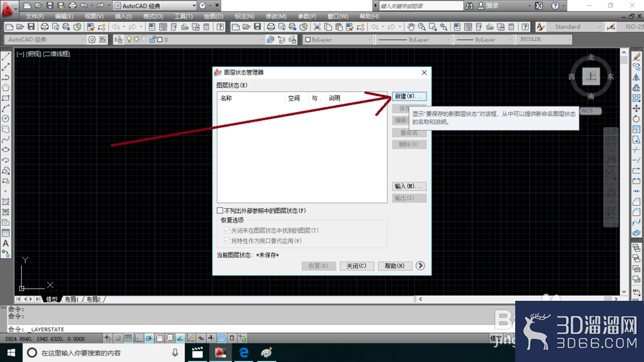Screen dimensions: 644x362
Task: Select the multiline Text tool (A)
Action: (6, 243)
